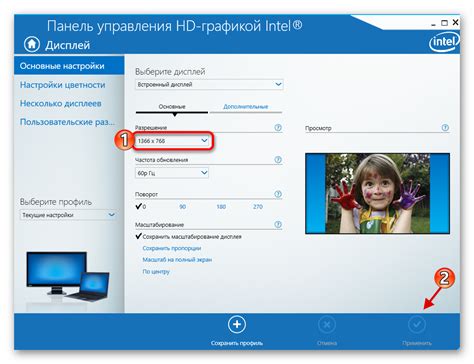This screenshot has width=474, height=364.
Task: Open help icon for Просмотр
Action: (x=445, y=128)
